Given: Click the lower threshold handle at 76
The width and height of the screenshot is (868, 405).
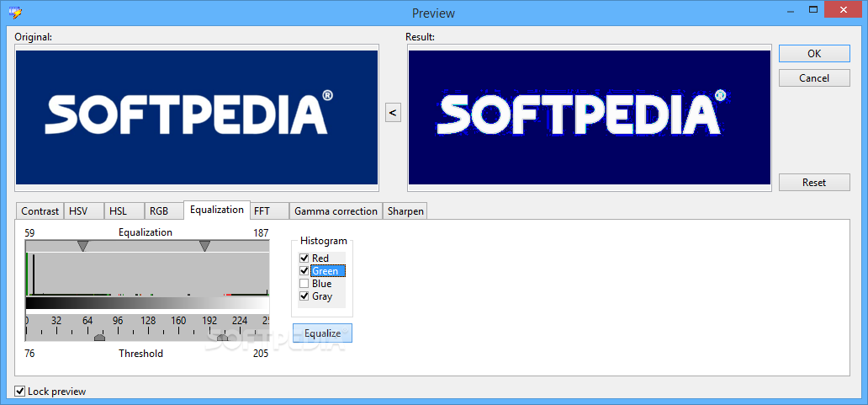Looking at the screenshot, I should pyautogui.click(x=99, y=338).
